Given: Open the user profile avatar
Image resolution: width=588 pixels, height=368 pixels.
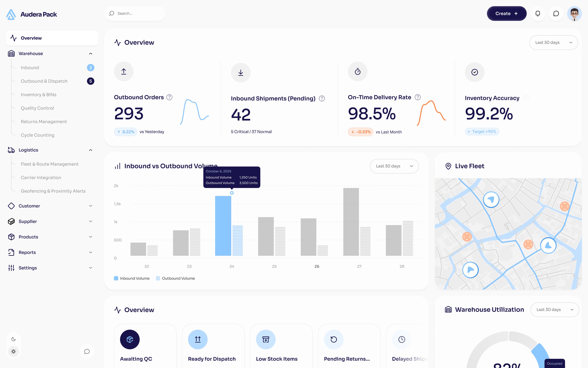Looking at the screenshot, I should coord(574,14).
